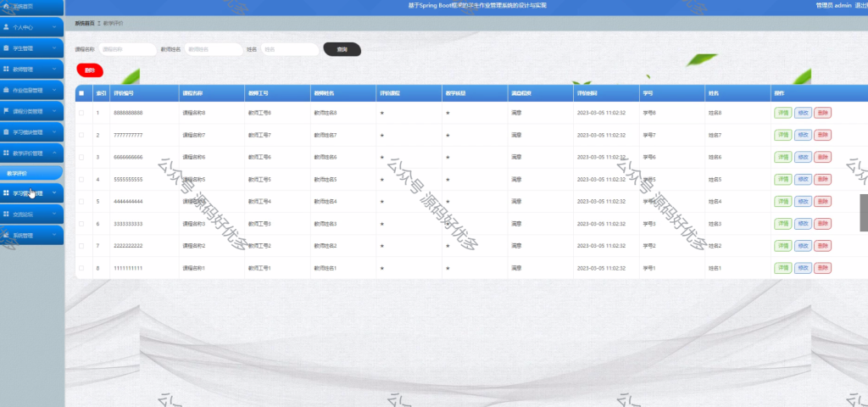Click the briefcase icon beside 作业信息管理

(x=6, y=90)
